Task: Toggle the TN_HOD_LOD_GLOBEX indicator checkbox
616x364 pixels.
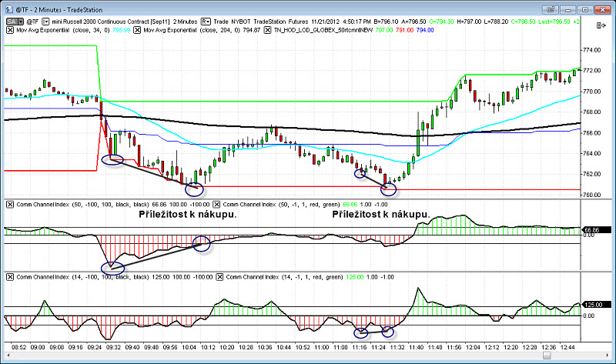Action: [x=267, y=30]
